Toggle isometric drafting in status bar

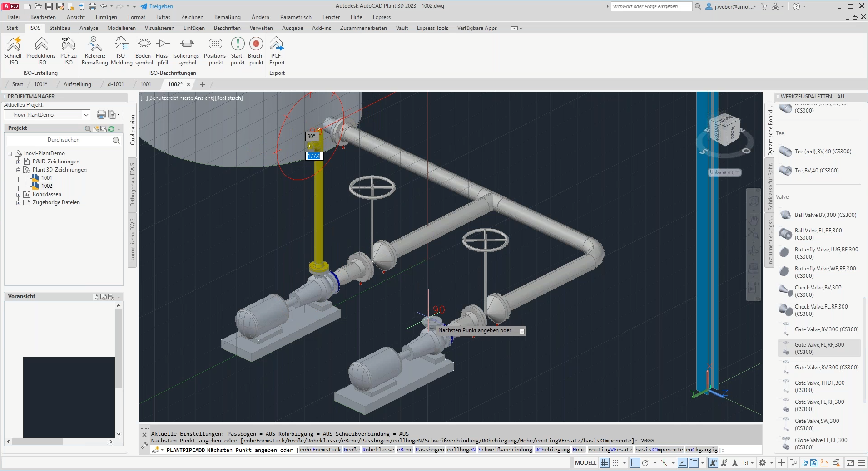[664, 463]
